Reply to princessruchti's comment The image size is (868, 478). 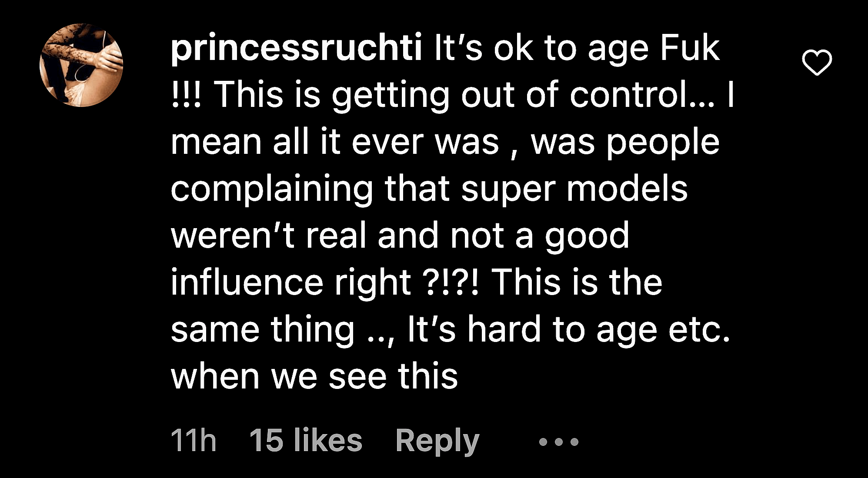tap(437, 441)
